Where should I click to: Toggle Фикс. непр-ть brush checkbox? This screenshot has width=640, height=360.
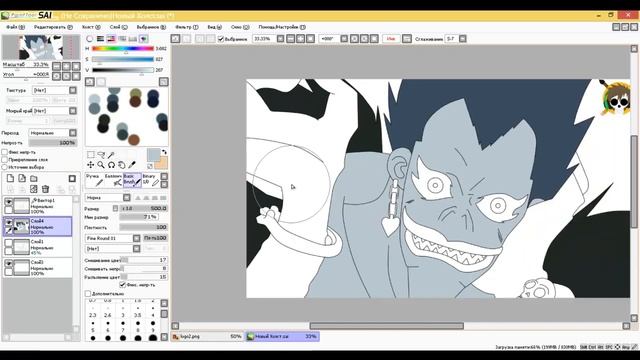[x=122, y=284]
